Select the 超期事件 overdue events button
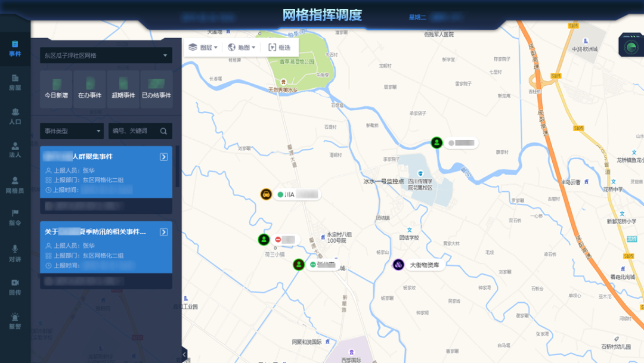 click(123, 89)
